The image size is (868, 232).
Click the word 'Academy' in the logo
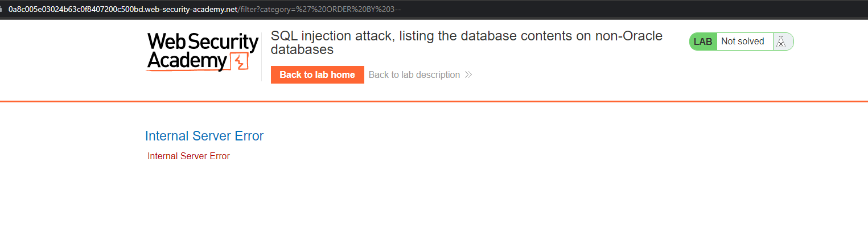click(x=187, y=61)
